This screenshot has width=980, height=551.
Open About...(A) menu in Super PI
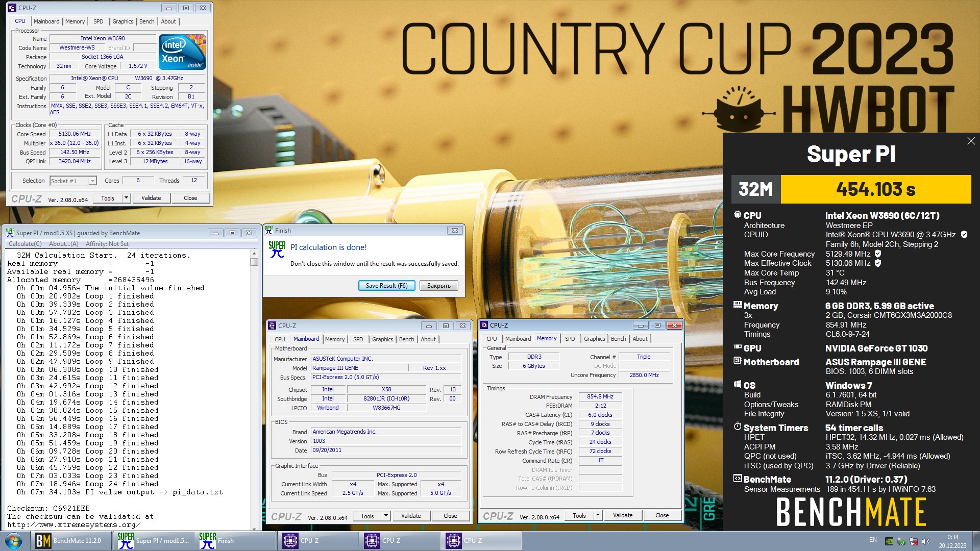(x=64, y=244)
